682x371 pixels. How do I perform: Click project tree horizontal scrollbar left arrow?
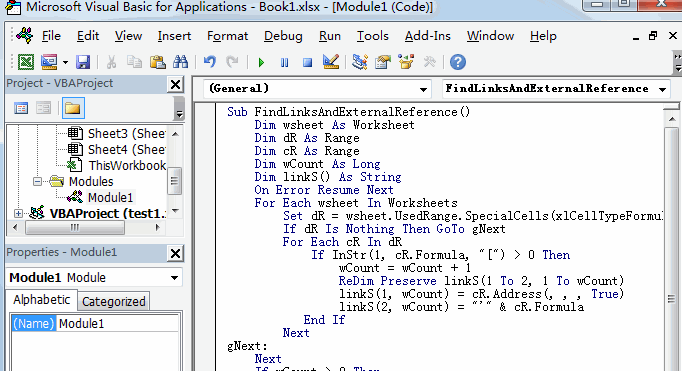tap(16, 227)
